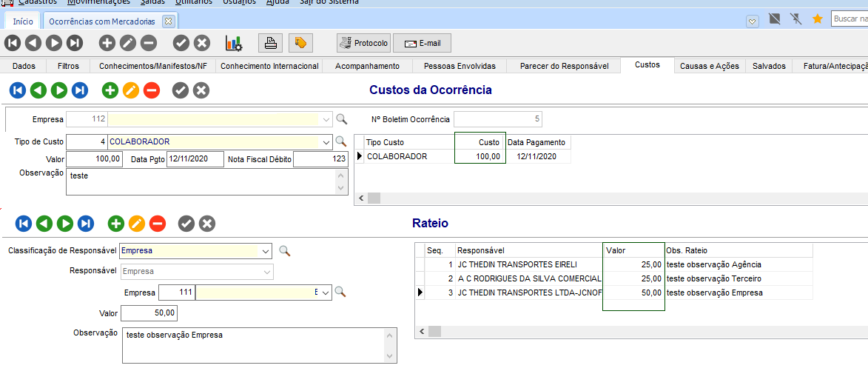Jump to first Rateio record
The image size is (868, 371).
(23, 224)
